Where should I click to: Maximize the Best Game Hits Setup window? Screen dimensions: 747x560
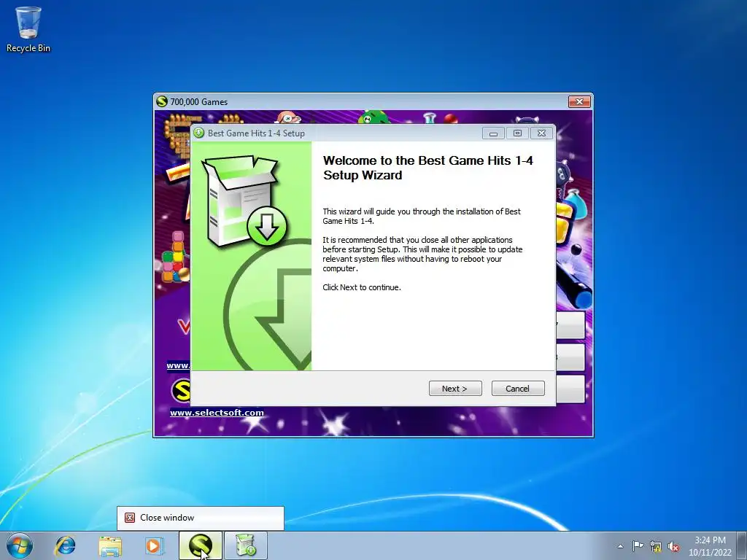tap(517, 133)
